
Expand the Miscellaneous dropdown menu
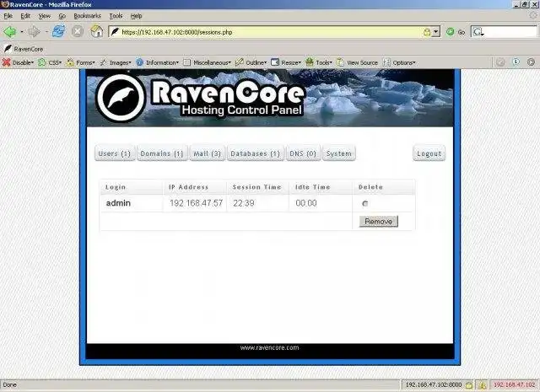point(207,62)
